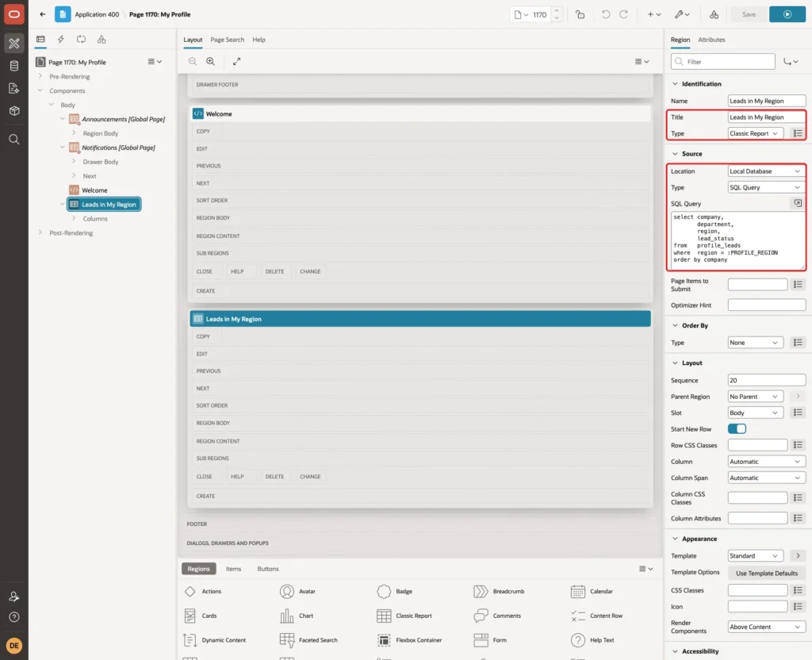Image resolution: width=812 pixels, height=660 pixels.
Task: Collapse the Source section
Action: [675, 154]
